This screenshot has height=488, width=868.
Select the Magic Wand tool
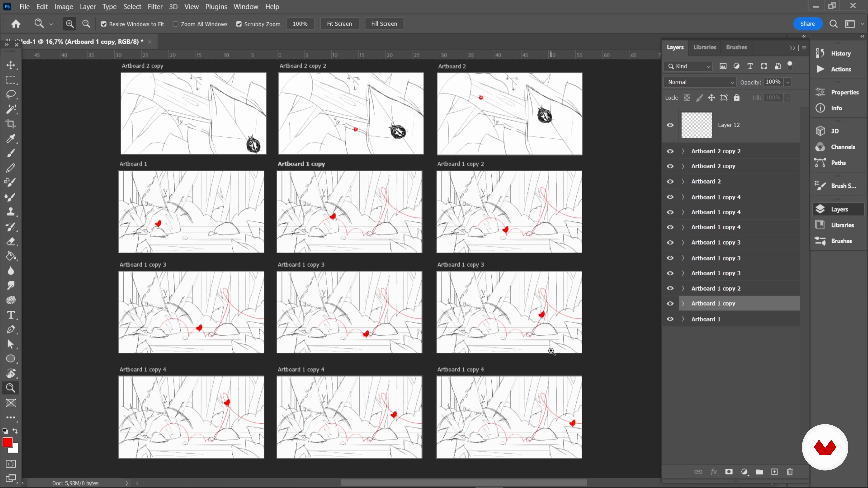click(11, 109)
